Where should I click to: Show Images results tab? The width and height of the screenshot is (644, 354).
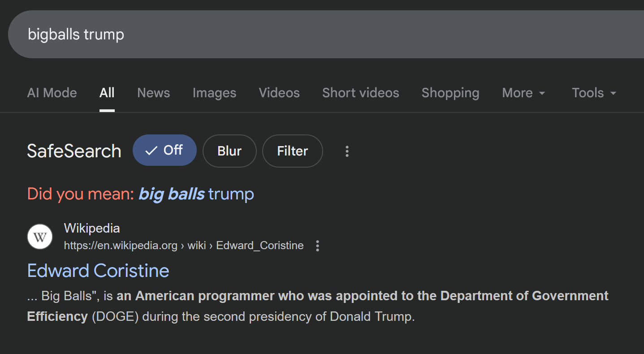pyautogui.click(x=214, y=93)
